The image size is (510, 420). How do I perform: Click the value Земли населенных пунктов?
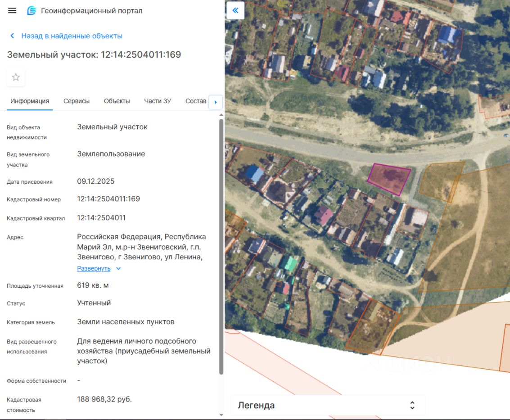tap(126, 322)
